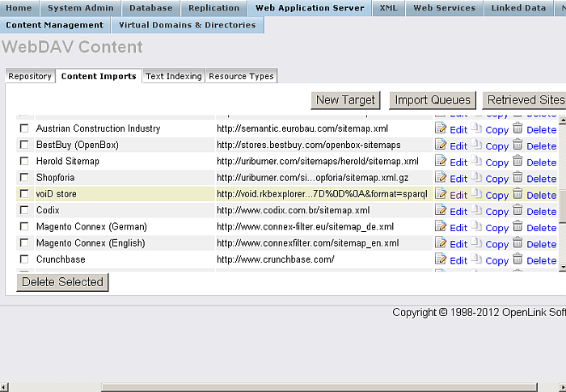Click edit icon for voiD store

pos(441,193)
